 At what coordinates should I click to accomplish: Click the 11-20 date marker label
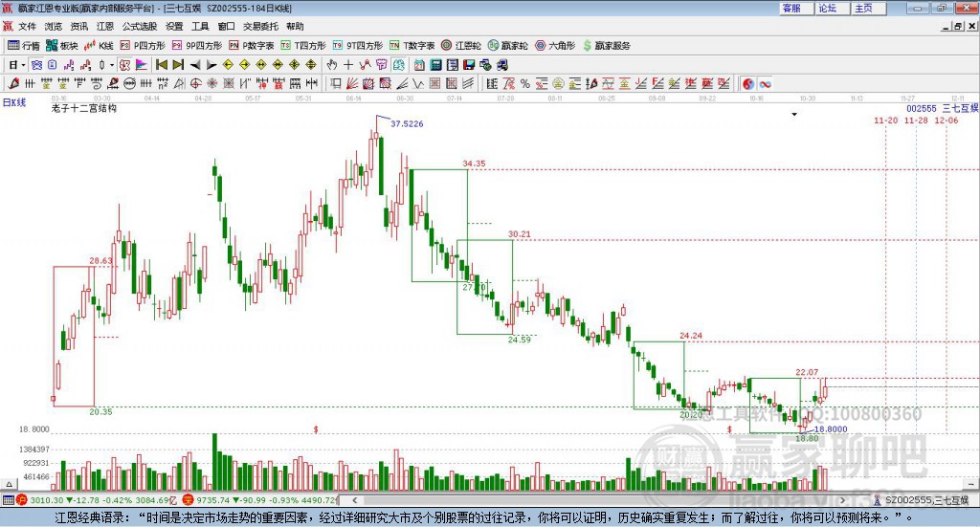coord(885,120)
